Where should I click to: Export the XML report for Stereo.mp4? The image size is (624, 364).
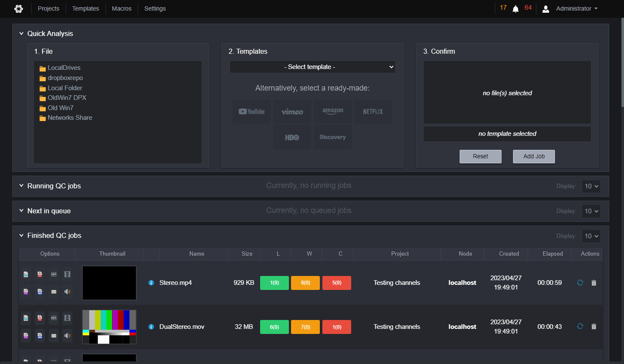pos(26,292)
